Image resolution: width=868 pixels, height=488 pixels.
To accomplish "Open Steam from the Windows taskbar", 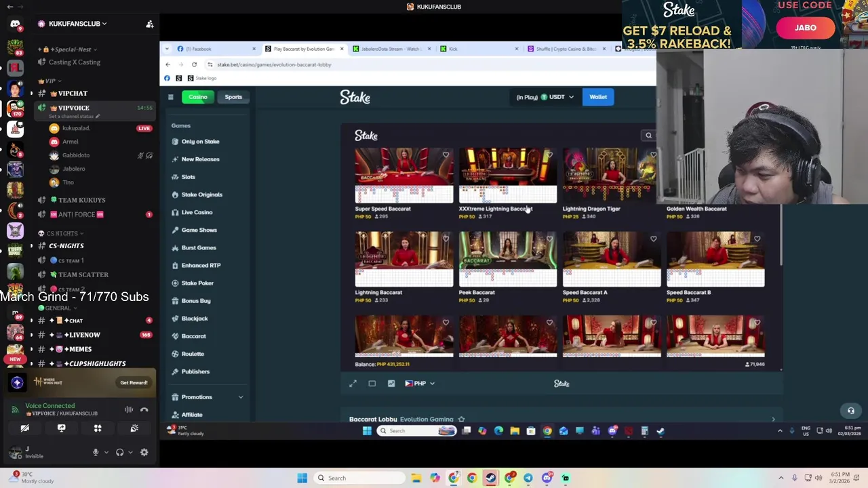I will tap(490, 478).
